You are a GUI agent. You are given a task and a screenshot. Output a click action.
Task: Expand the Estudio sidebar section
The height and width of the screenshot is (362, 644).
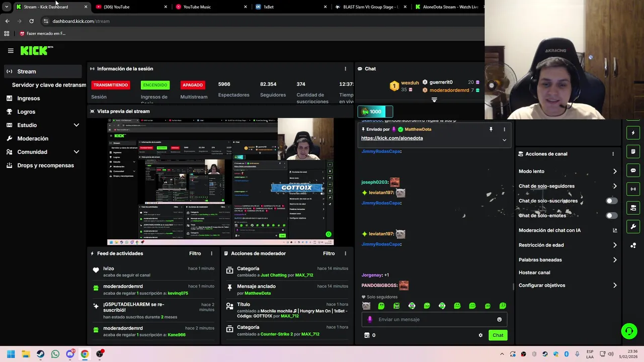[x=76, y=125]
